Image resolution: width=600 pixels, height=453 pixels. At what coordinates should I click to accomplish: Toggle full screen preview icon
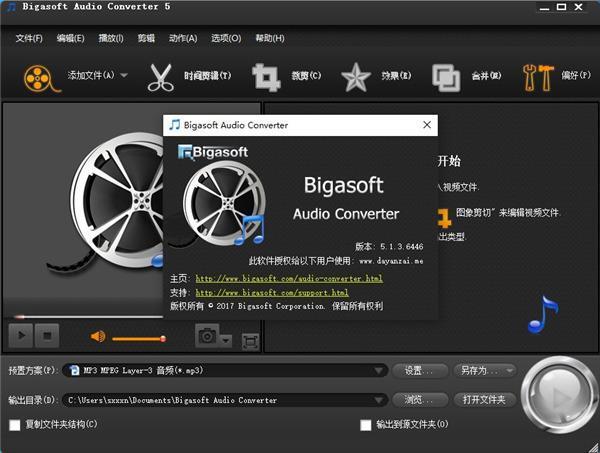(x=250, y=342)
